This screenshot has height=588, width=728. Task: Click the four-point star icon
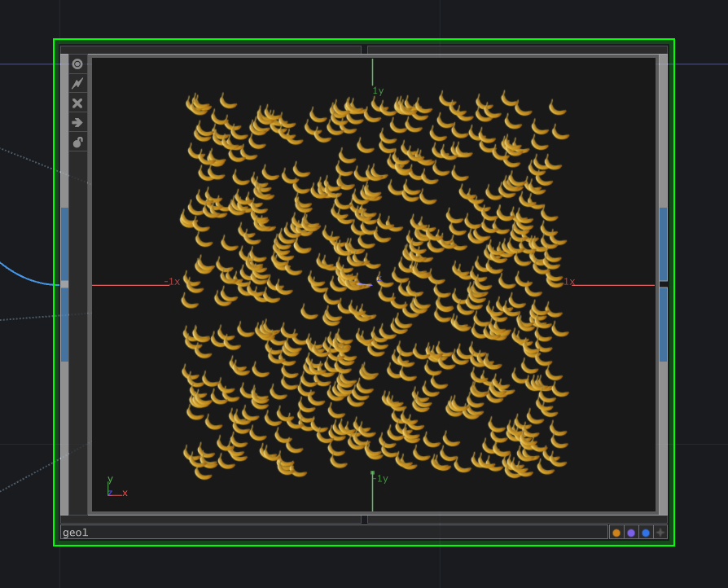(x=660, y=533)
